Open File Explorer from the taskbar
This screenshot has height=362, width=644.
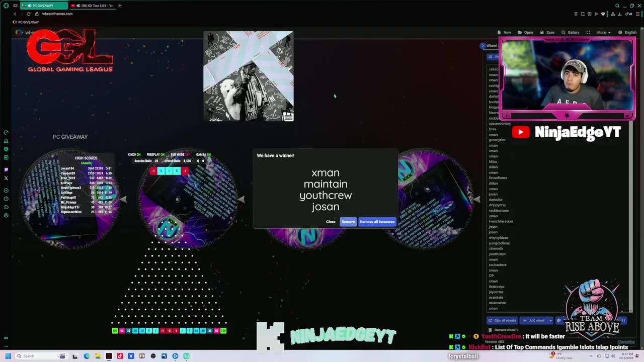click(x=98, y=356)
